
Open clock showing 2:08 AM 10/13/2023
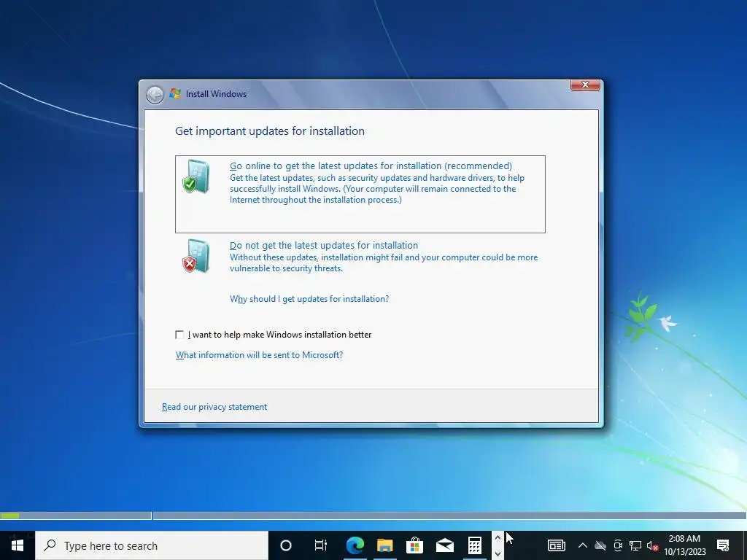(684, 545)
